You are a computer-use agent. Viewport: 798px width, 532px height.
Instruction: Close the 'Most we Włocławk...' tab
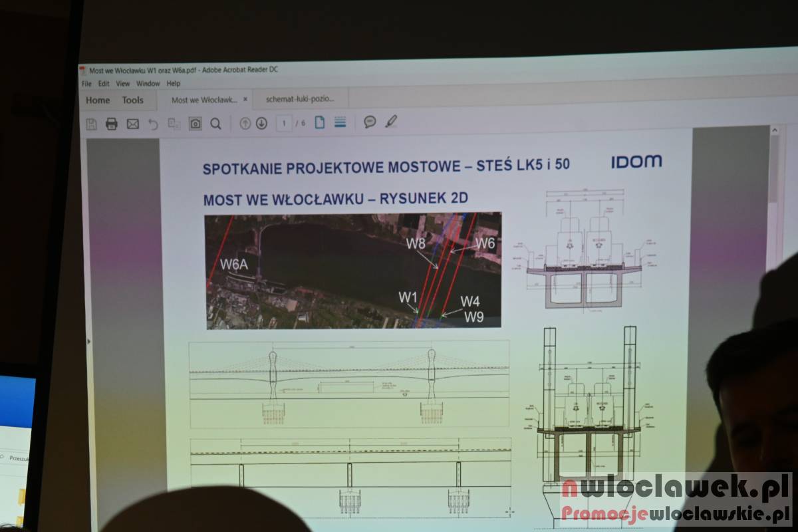point(245,100)
